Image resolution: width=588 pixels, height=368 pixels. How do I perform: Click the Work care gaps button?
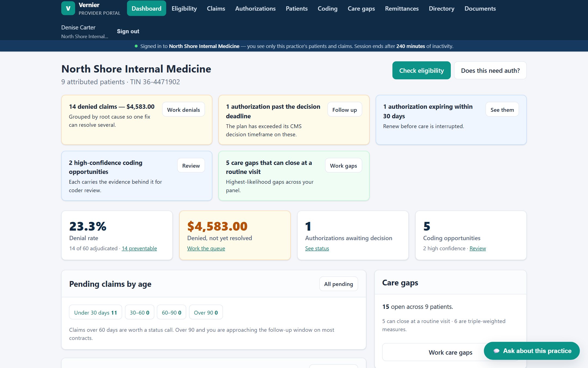tap(451, 352)
